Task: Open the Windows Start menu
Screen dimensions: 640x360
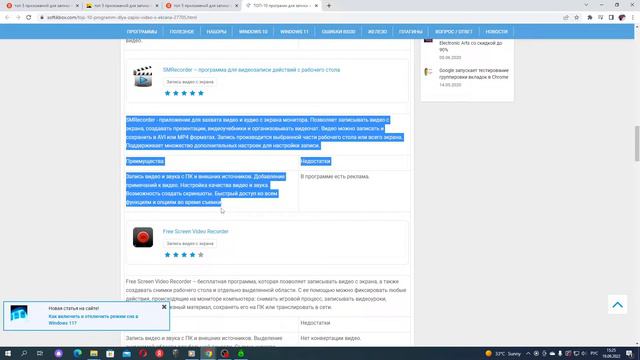Action: pyautogui.click(x=8, y=353)
